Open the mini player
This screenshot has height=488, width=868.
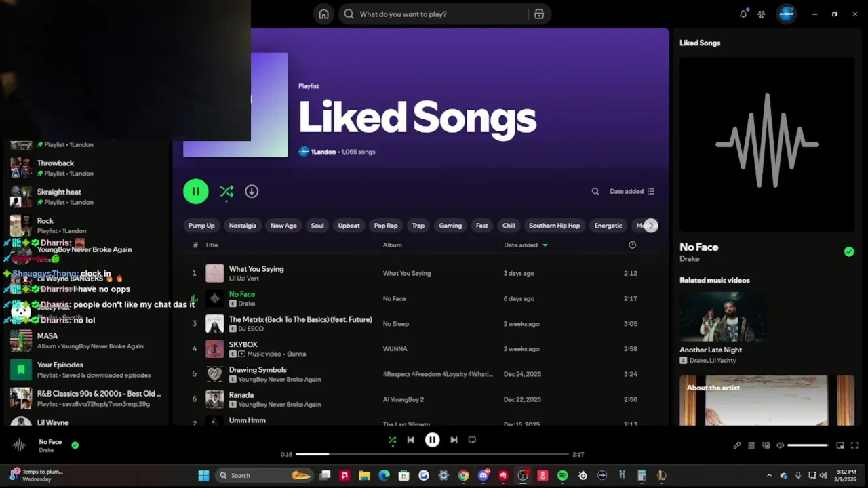(840, 445)
